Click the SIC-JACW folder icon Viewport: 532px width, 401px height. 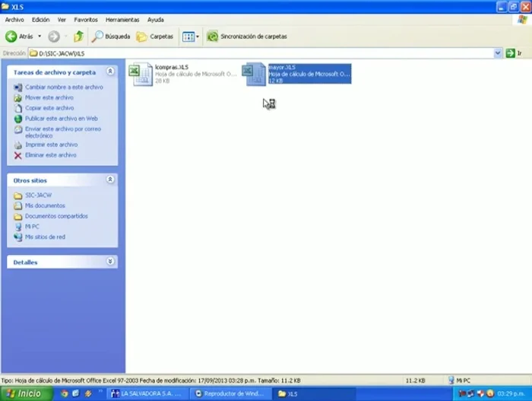click(x=18, y=196)
